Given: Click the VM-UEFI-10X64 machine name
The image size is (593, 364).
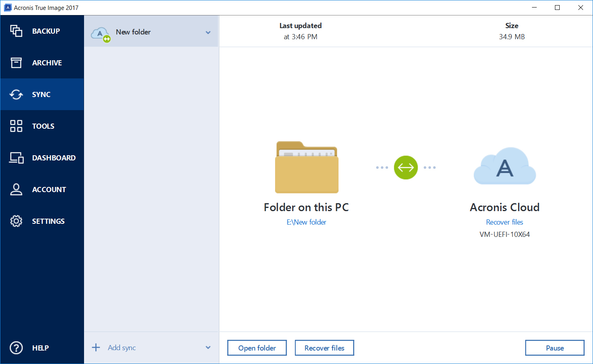Looking at the screenshot, I should 505,234.
